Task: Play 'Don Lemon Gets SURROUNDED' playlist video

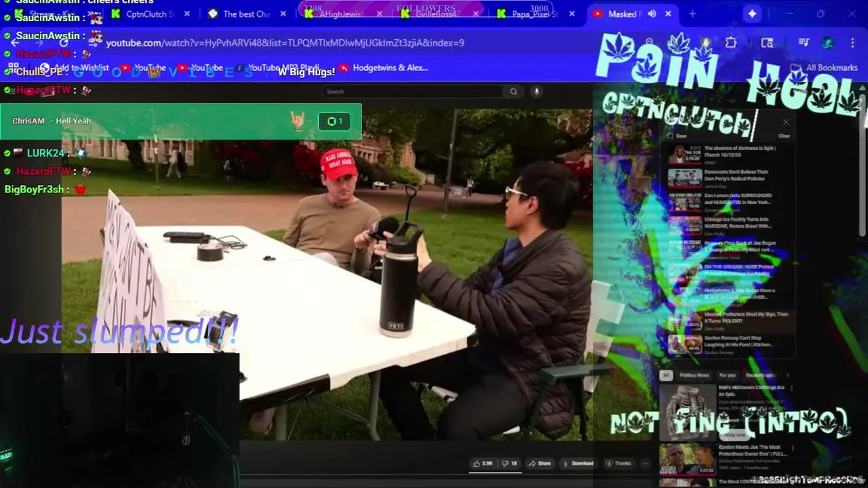Action: click(730, 202)
